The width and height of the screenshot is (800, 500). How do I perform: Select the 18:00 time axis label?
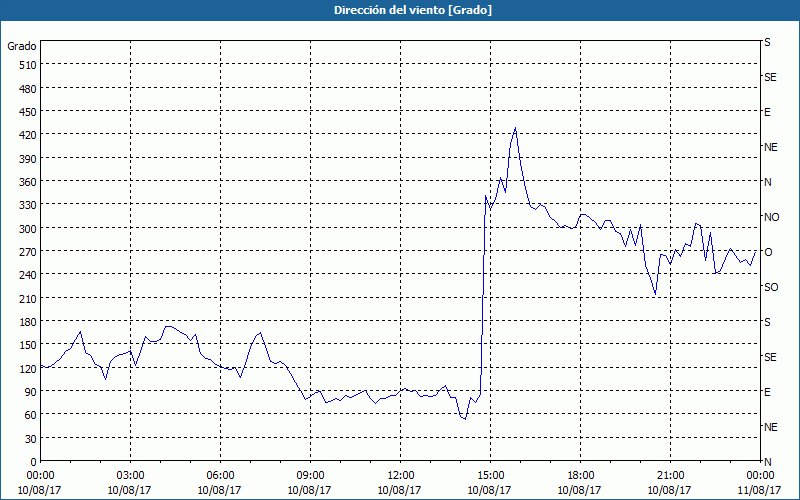click(580, 476)
